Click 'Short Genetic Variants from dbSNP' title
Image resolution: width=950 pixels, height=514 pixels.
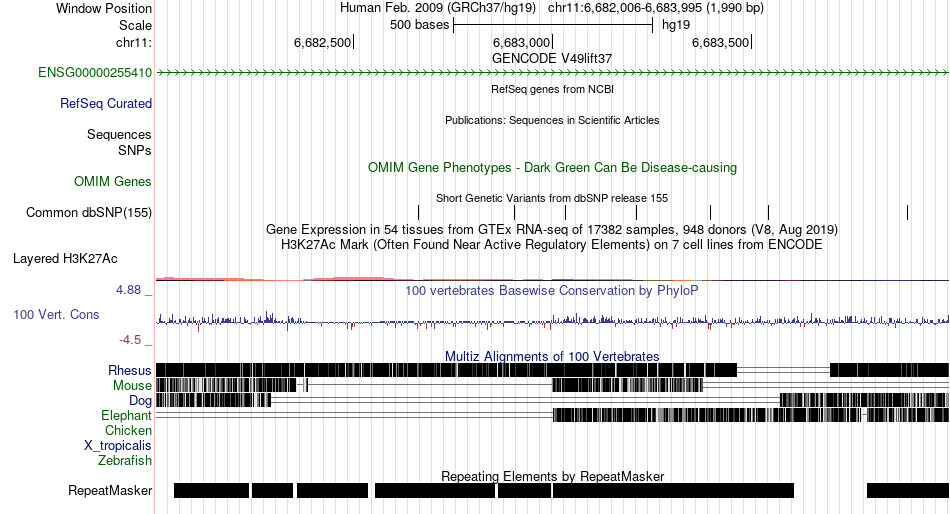tap(552, 198)
